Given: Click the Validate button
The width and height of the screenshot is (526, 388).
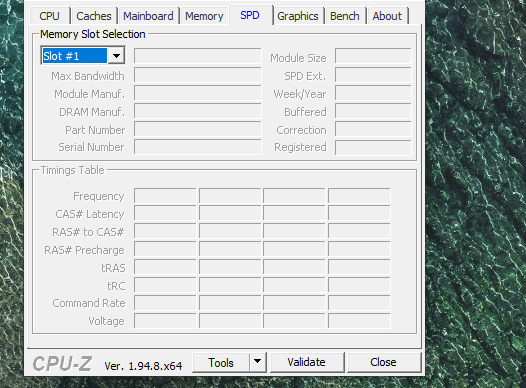Looking at the screenshot, I should [307, 362].
